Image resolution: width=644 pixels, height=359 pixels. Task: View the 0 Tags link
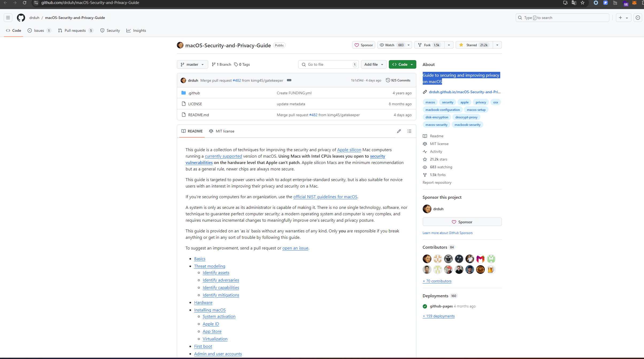pos(242,64)
